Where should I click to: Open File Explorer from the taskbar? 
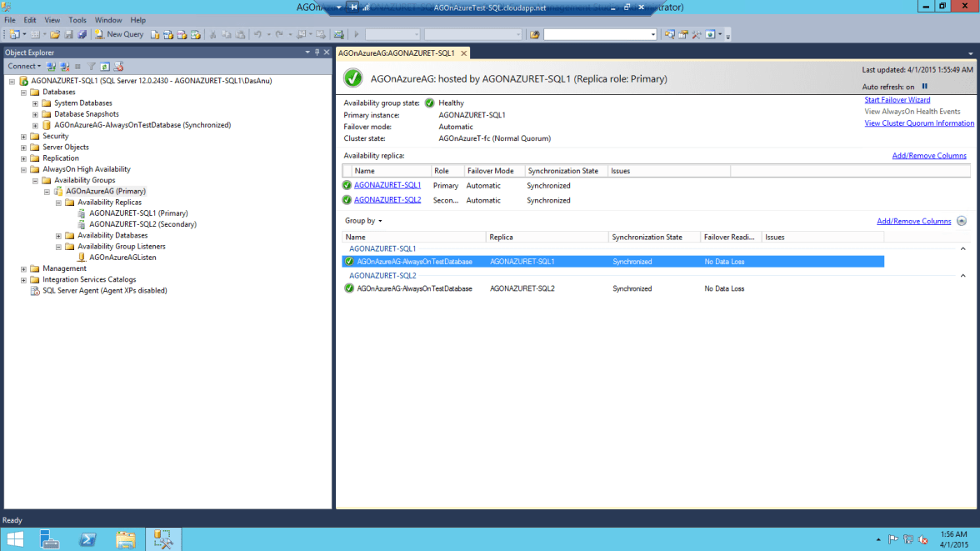click(x=125, y=539)
